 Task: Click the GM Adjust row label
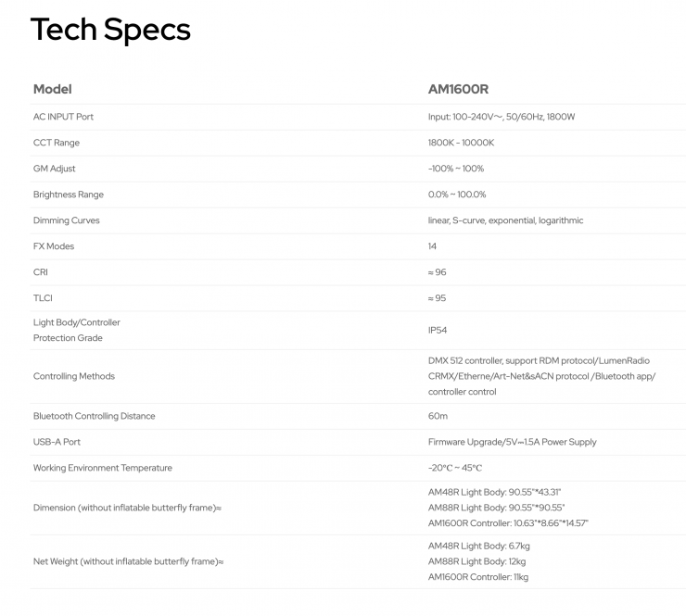pos(55,169)
